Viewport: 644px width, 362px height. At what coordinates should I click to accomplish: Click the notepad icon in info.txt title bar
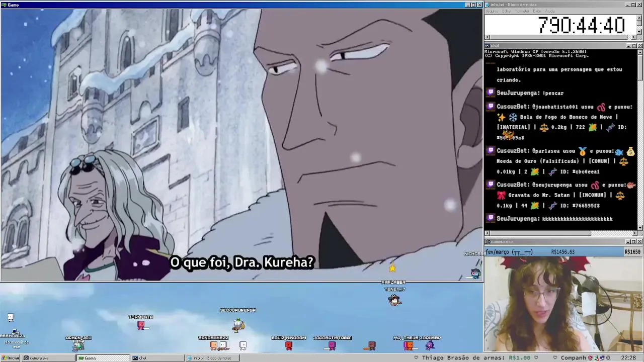click(x=488, y=5)
